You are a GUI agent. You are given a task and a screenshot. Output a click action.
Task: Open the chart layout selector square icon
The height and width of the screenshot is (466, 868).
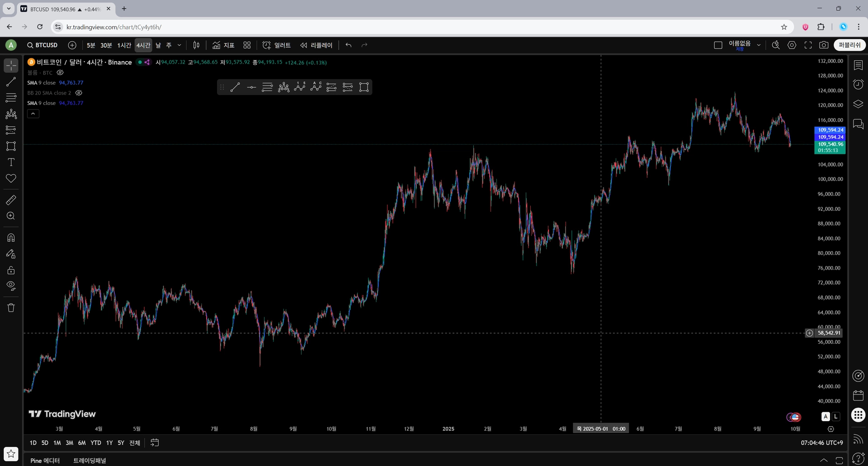click(x=718, y=45)
